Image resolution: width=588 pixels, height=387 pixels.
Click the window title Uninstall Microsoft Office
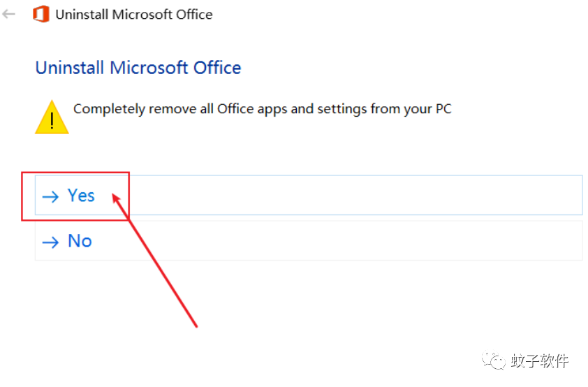(134, 15)
